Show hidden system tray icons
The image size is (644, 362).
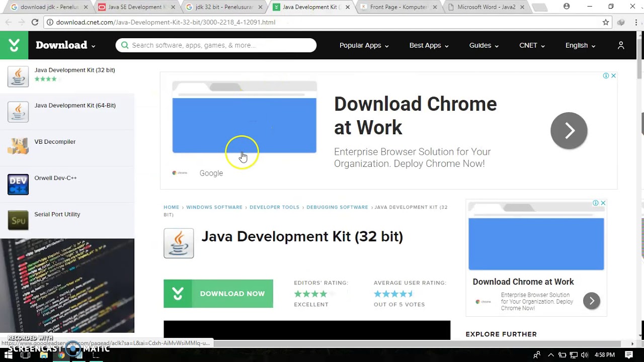pyautogui.click(x=551, y=355)
